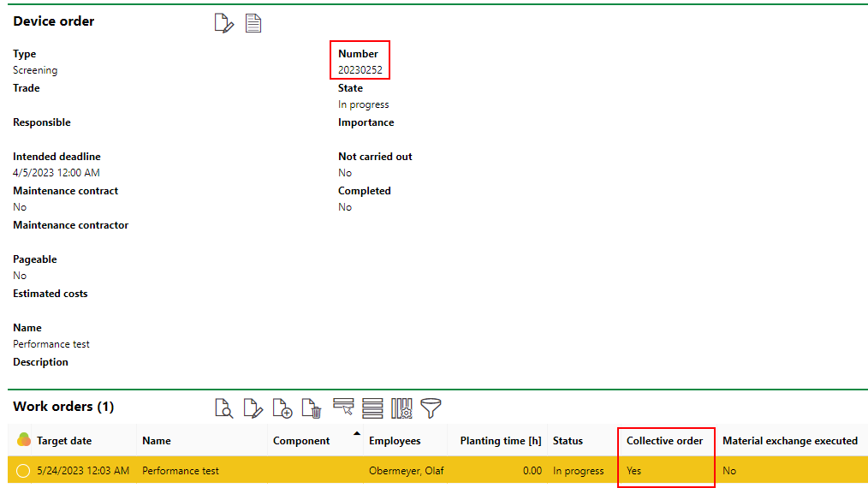This screenshot has width=868, height=488.
Task: Open the column settings gear icon
Action: 401,408
